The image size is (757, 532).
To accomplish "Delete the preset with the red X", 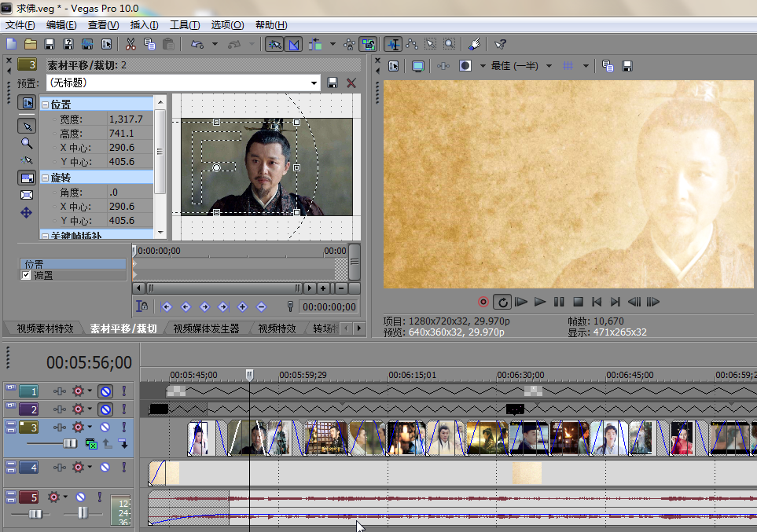I will (351, 83).
